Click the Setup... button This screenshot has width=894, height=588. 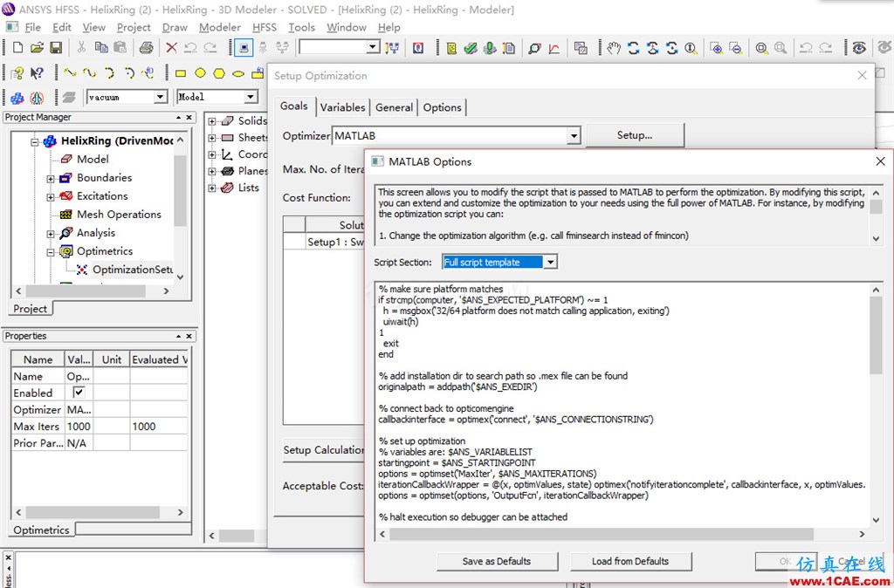point(635,135)
